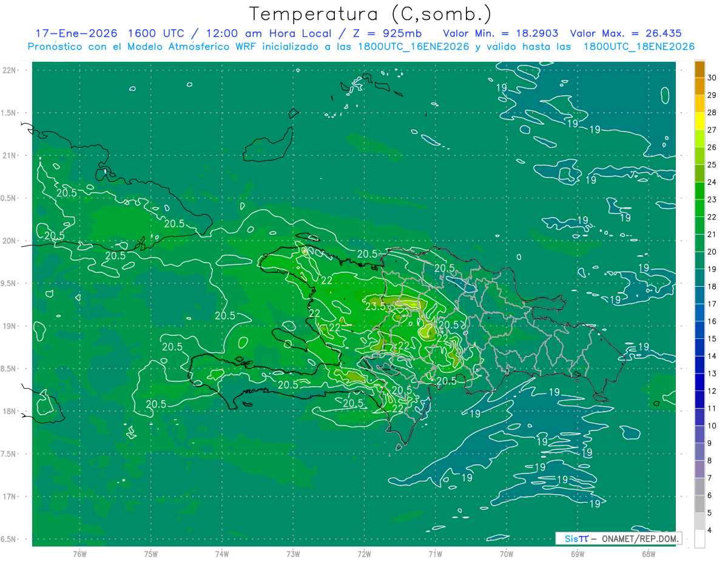Click the "76W" longitude axis label

pyautogui.click(x=79, y=554)
